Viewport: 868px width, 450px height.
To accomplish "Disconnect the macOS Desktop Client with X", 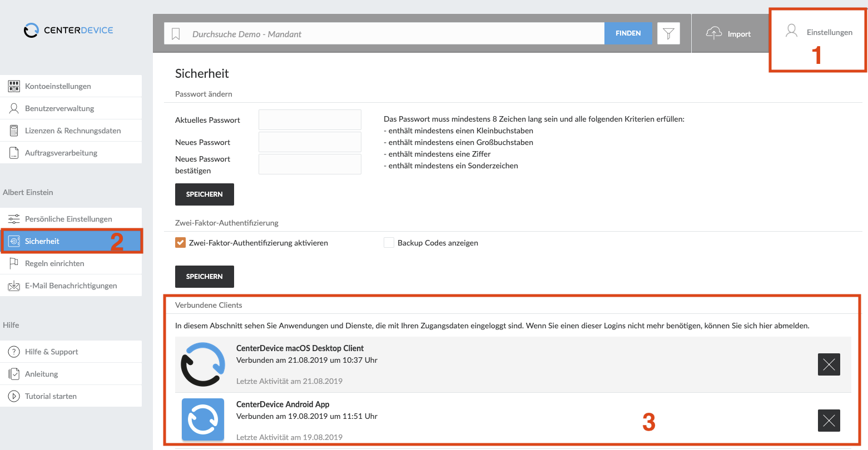I will tap(829, 364).
